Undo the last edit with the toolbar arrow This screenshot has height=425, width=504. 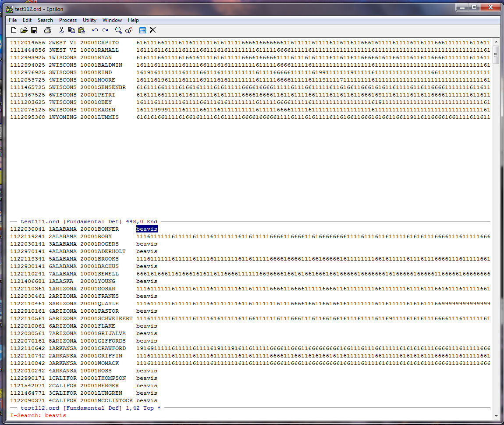(95, 30)
